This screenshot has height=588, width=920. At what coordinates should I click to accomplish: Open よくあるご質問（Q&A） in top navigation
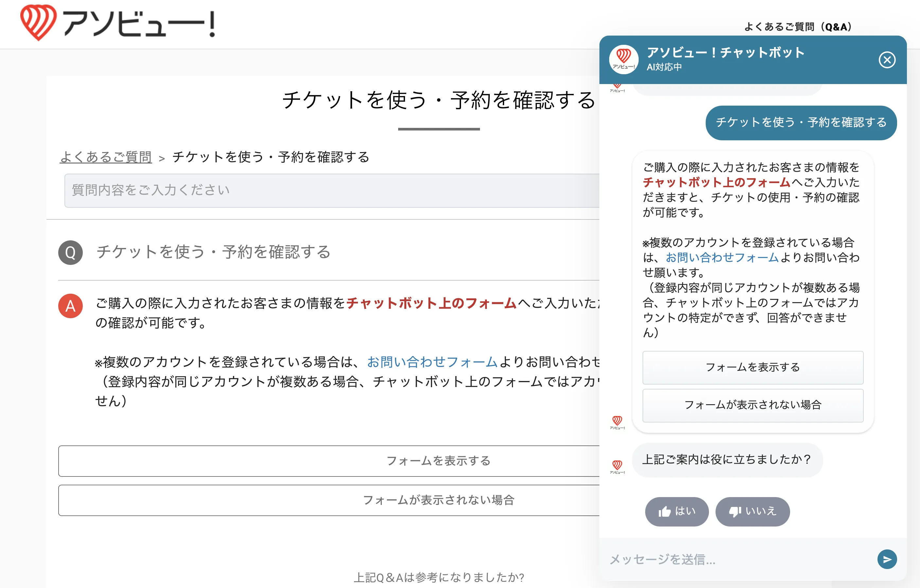pos(798,27)
